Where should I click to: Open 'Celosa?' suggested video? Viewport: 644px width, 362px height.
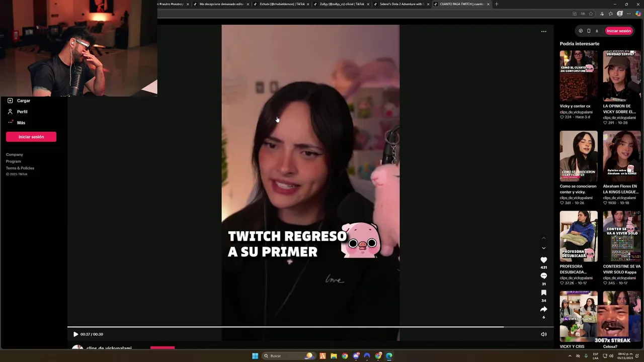pyautogui.click(x=622, y=316)
